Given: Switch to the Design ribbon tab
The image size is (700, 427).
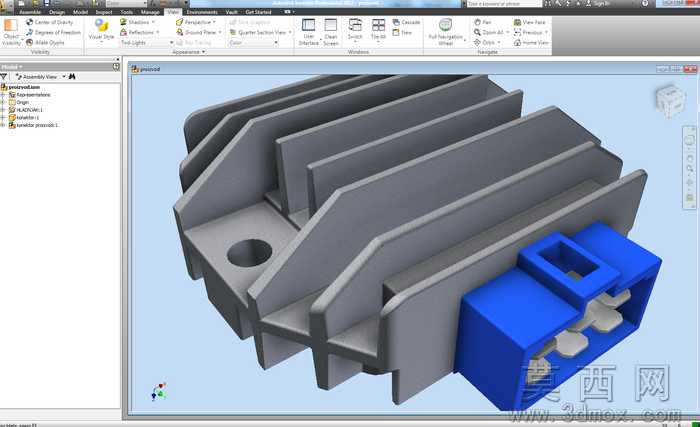Looking at the screenshot, I should coord(57,12).
